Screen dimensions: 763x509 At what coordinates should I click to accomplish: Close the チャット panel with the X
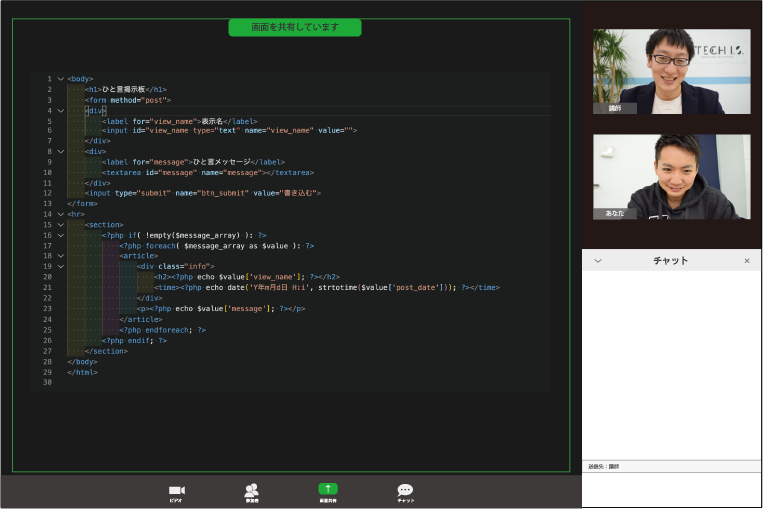pyautogui.click(x=746, y=261)
